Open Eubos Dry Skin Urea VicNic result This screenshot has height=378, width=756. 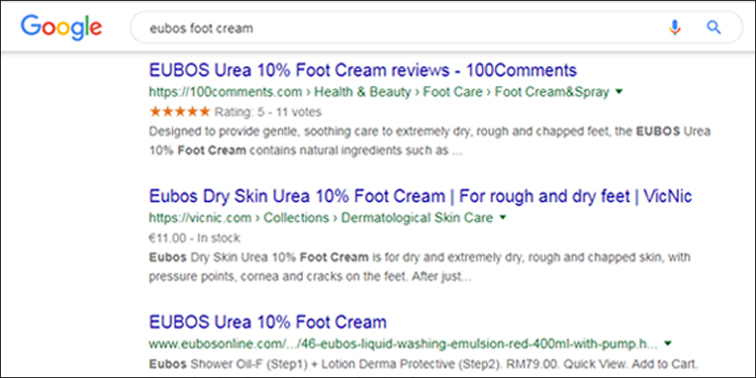tap(420, 196)
